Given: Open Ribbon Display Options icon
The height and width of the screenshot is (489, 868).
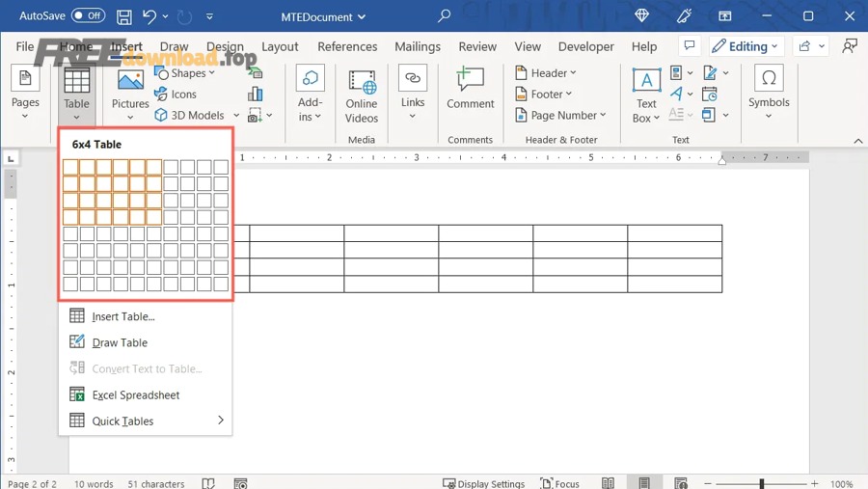Looking at the screenshot, I should [724, 16].
